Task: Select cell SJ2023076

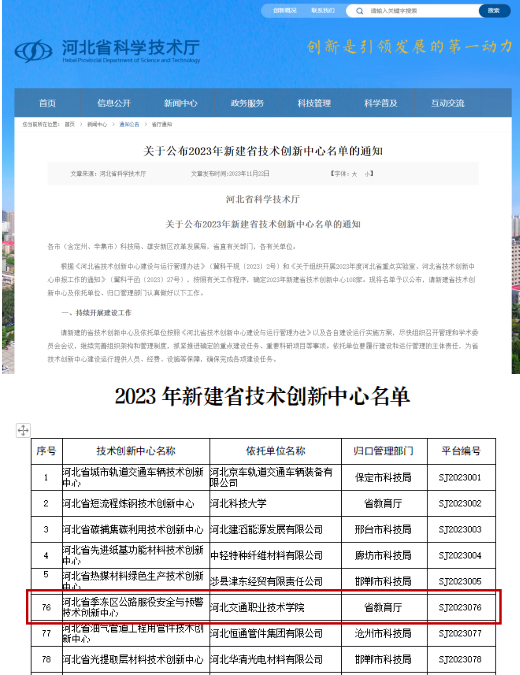Action: point(461,607)
